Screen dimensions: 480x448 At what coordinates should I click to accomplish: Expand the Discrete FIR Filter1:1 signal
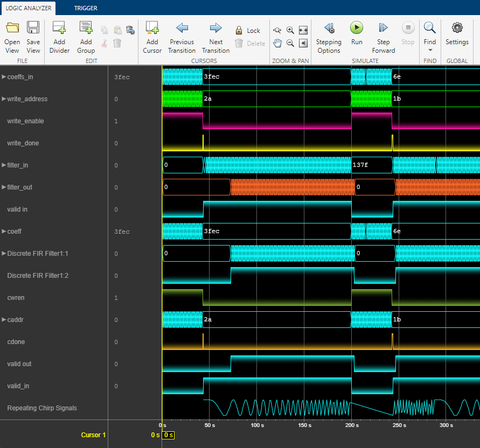tap(4, 254)
